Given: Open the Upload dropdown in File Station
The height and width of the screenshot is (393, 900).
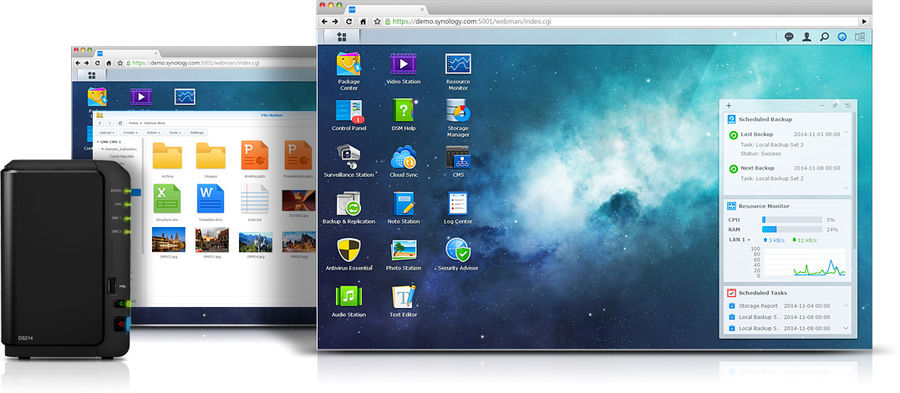Looking at the screenshot, I should tap(106, 132).
